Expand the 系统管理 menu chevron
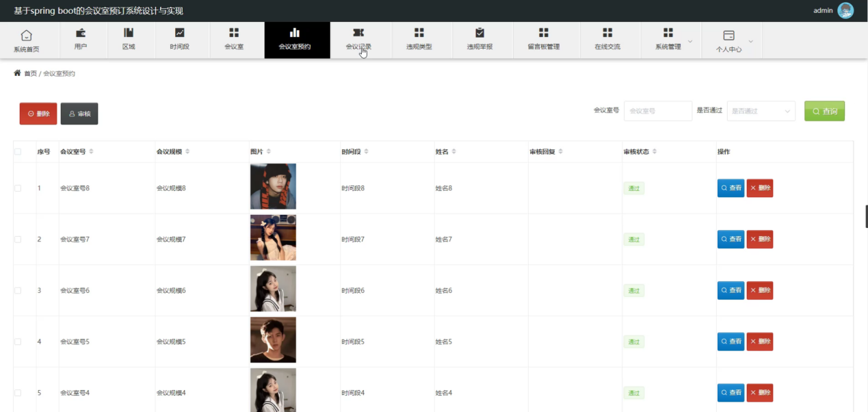 [690, 41]
